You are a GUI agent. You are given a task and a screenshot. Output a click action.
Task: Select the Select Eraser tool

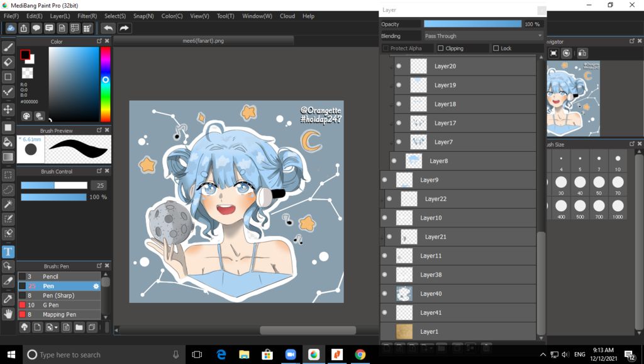point(8,233)
